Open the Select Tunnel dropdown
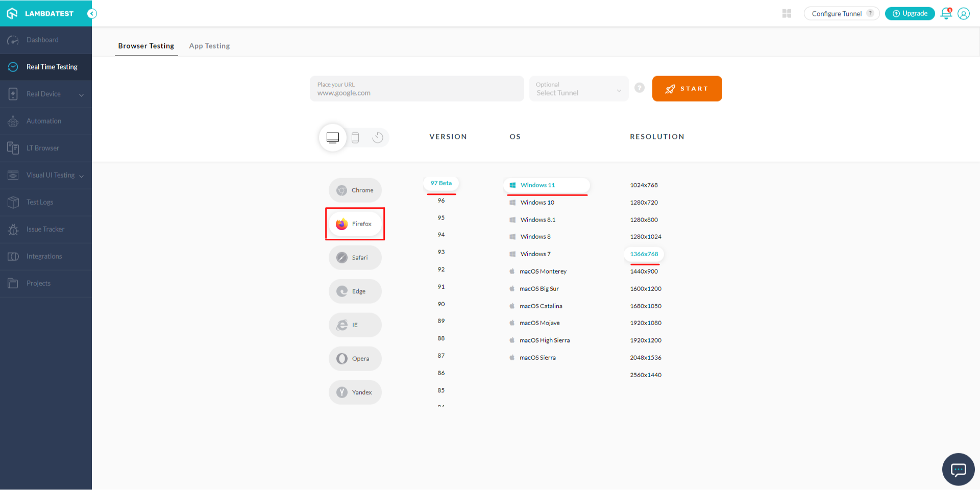Viewport: 980px width, 490px height. tap(578, 89)
